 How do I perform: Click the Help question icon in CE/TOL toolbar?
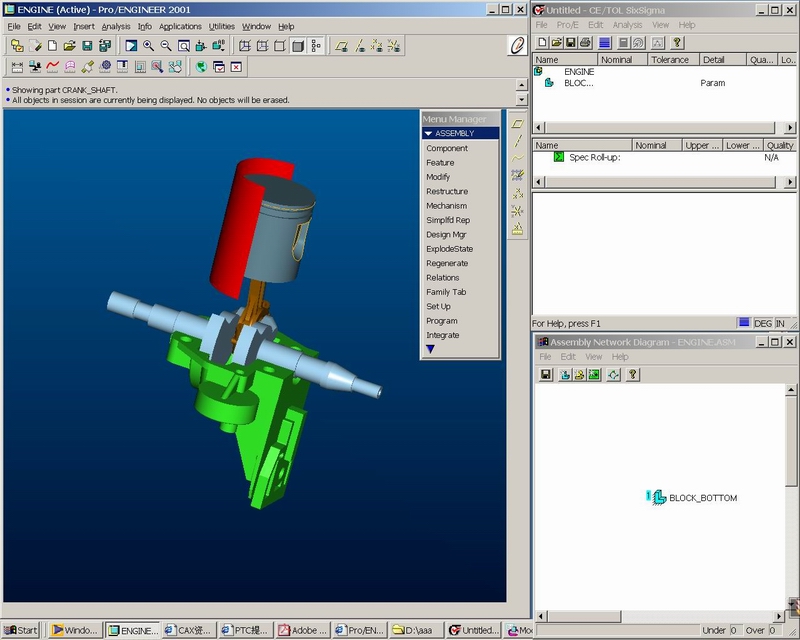pos(677,43)
